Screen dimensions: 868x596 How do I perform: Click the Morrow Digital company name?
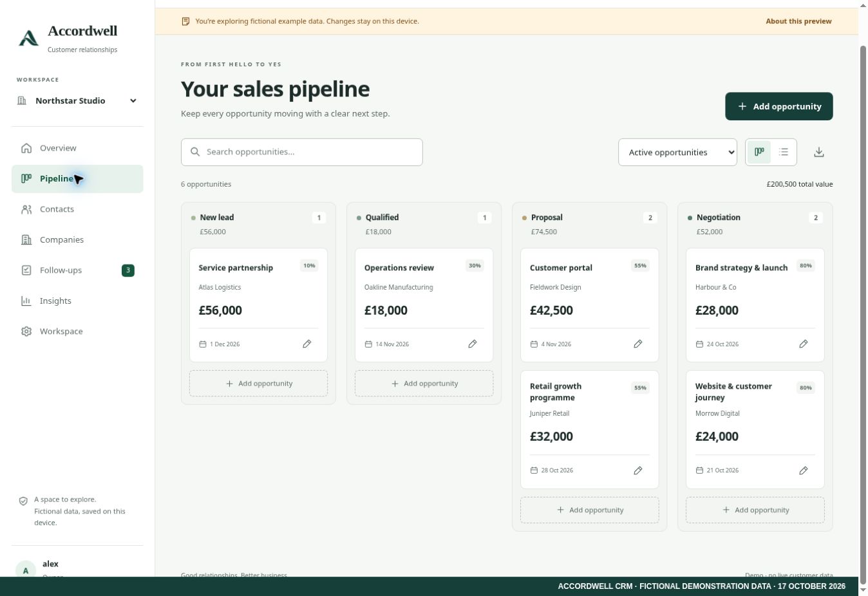[x=717, y=414]
